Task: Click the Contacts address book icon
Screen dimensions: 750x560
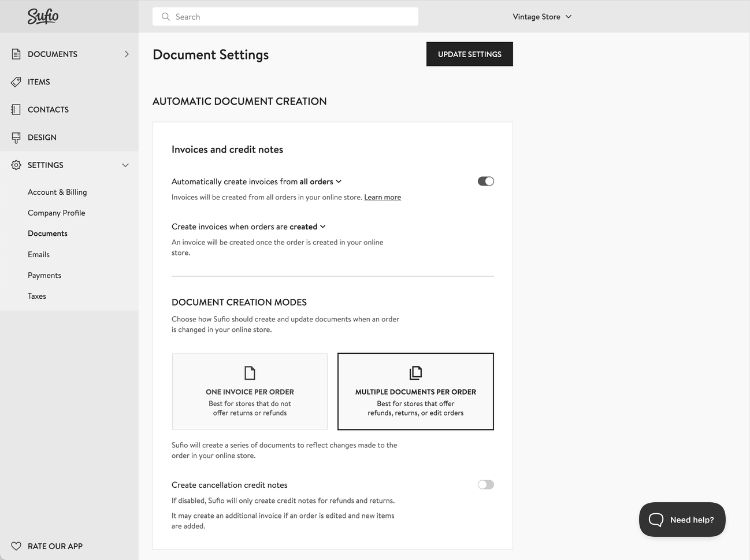Action: (x=16, y=110)
